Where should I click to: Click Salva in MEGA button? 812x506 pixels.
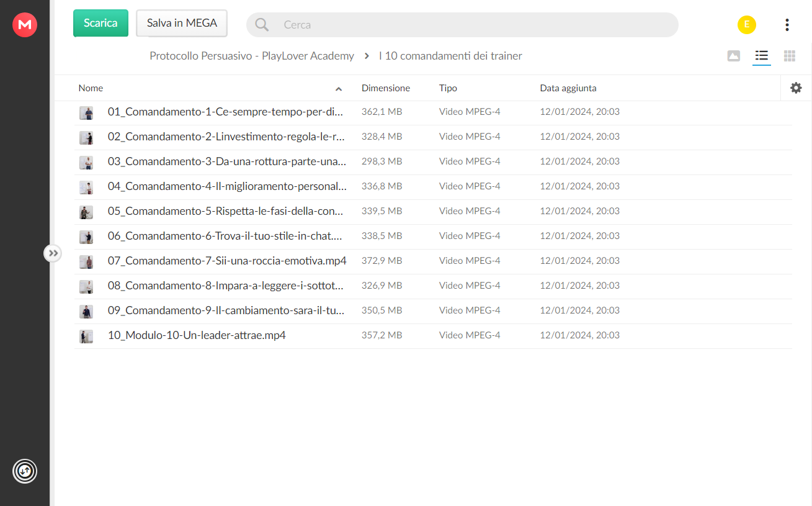pos(182,23)
